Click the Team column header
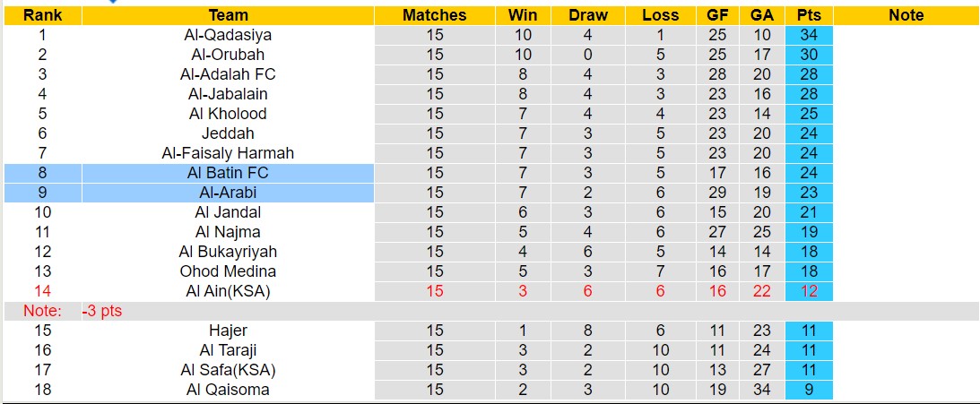This screenshot has height=404, width=980. [x=228, y=15]
